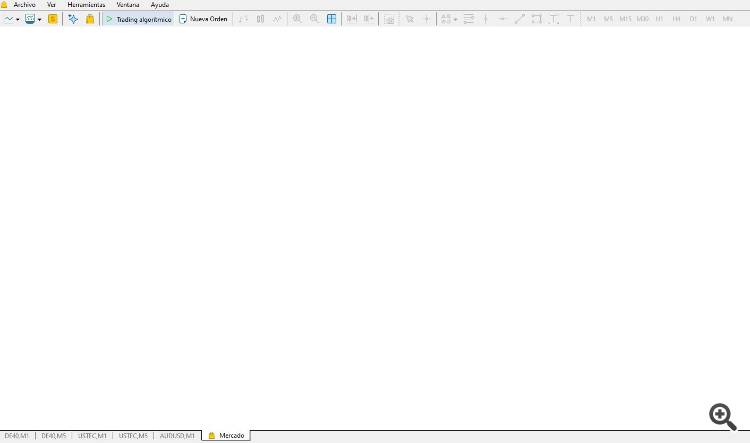The width and height of the screenshot is (750, 443).
Task: Open the Archivo menu
Action: [x=24, y=5]
